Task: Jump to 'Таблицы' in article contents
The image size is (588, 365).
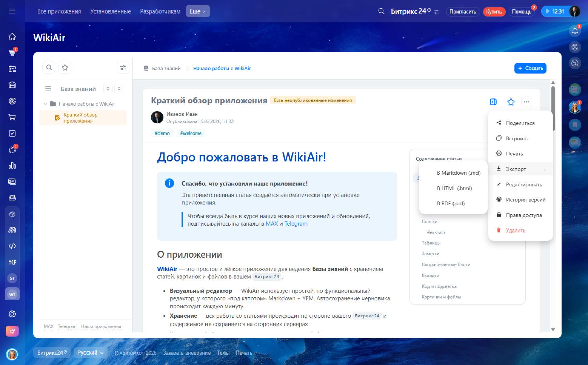Action: point(431,243)
